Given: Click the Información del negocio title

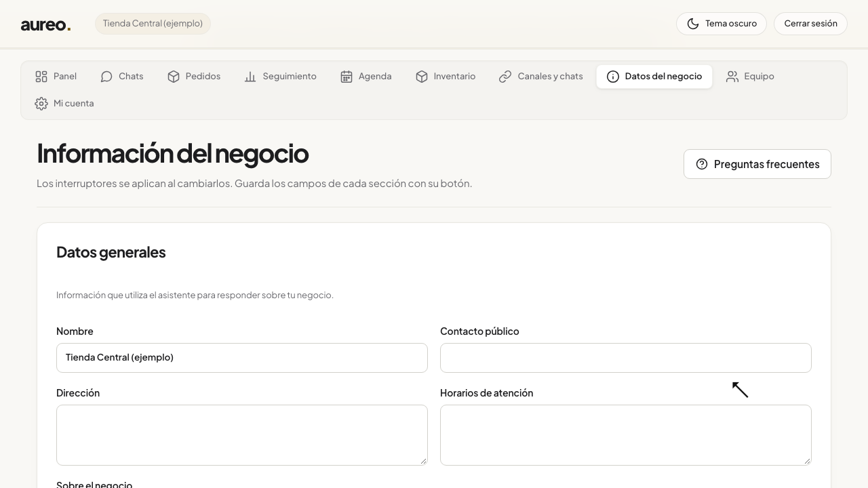Looking at the screenshot, I should pos(173,154).
